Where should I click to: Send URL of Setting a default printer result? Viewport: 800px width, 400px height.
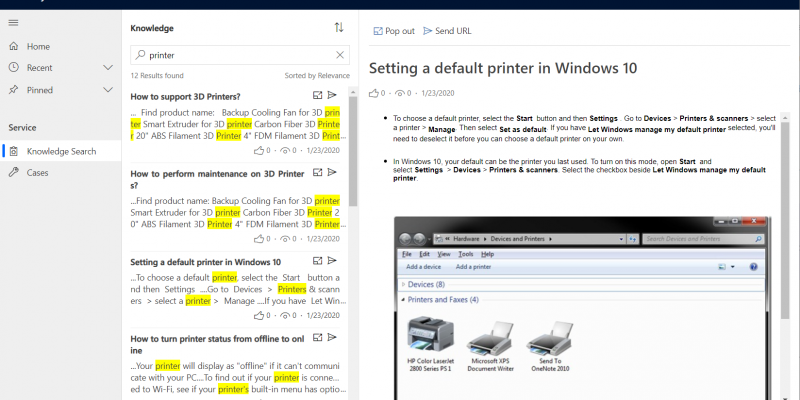[332, 261]
